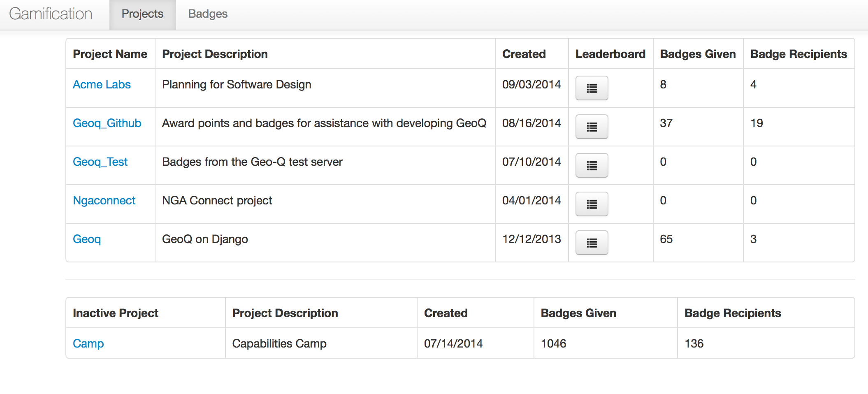Click the Created column header
This screenshot has height=394, width=868.
pos(524,53)
